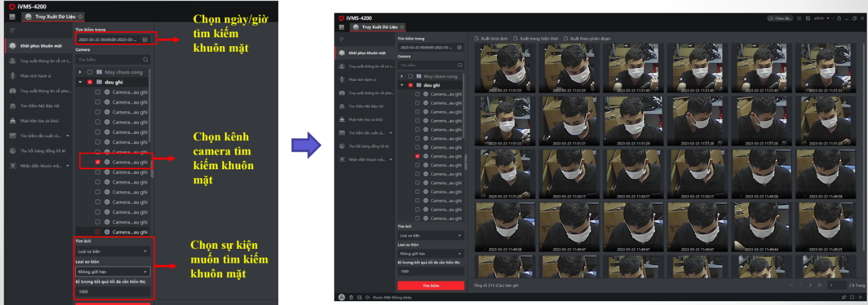
Task: Click magnifier icon in annotated window camera search
Action: pyautogui.click(x=146, y=59)
